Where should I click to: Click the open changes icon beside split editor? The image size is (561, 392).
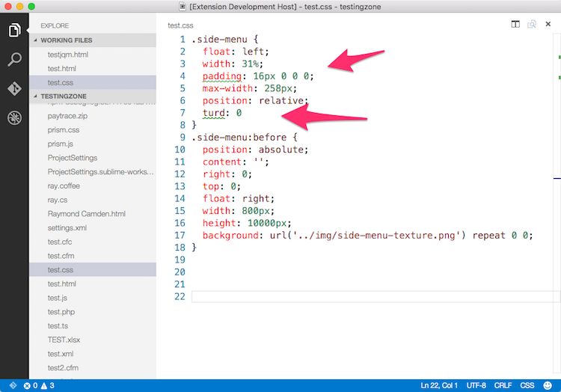click(532, 24)
